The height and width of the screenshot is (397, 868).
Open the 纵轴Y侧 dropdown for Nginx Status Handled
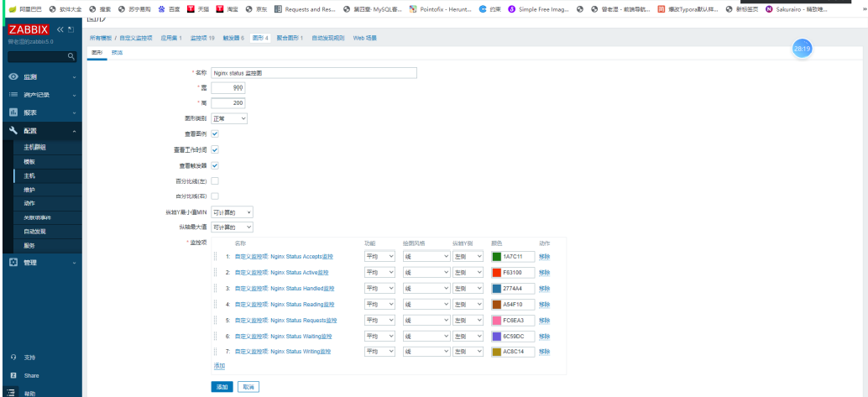pos(468,289)
